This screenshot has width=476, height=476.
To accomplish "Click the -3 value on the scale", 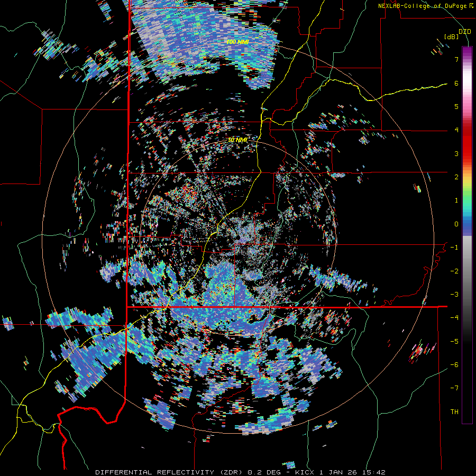I will tap(454, 295).
